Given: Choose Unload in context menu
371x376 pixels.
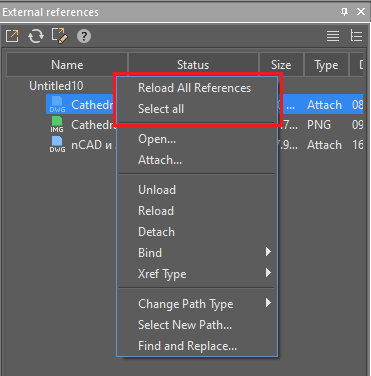Looking at the screenshot, I should point(197,190).
